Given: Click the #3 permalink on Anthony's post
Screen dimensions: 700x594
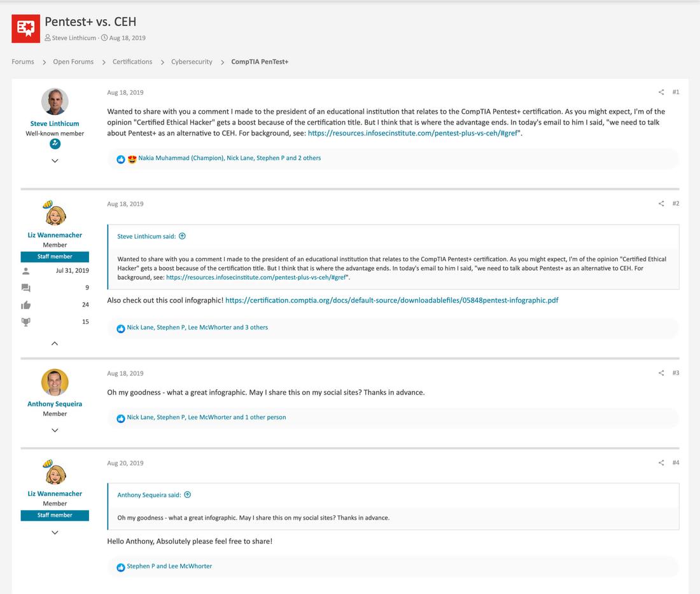Looking at the screenshot, I should coord(675,373).
